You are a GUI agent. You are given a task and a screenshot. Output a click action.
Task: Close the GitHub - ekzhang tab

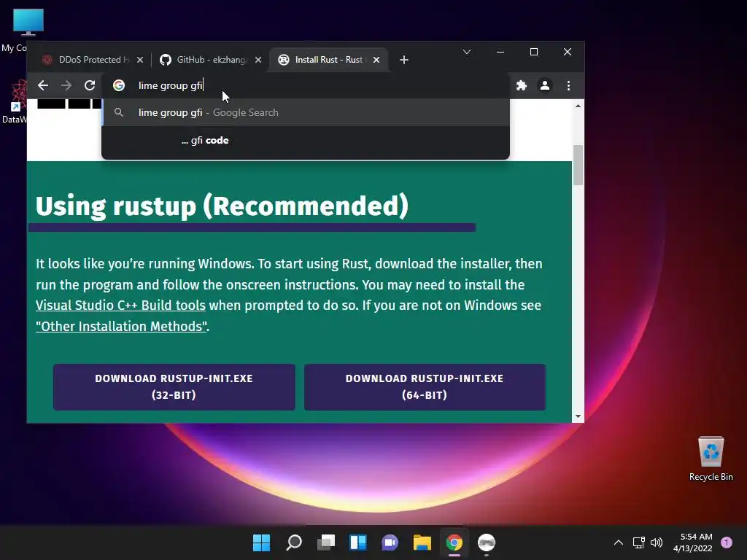pyautogui.click(x=258, y=60)
